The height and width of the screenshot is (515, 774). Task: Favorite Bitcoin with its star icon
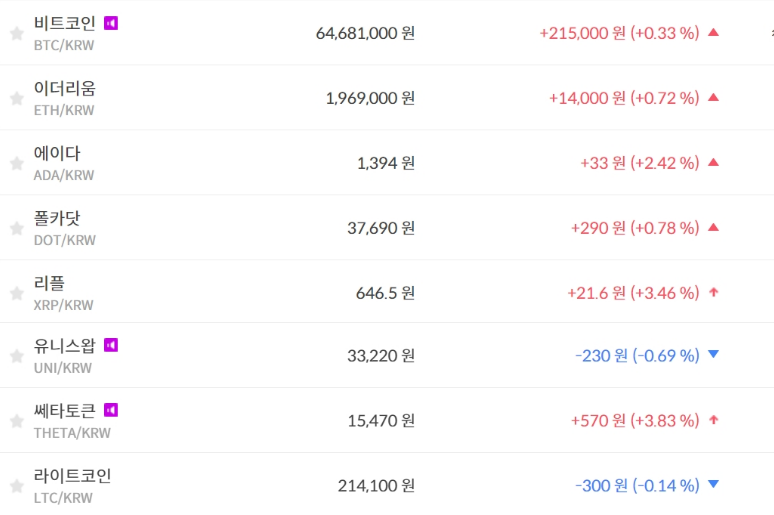pos(16,33)
